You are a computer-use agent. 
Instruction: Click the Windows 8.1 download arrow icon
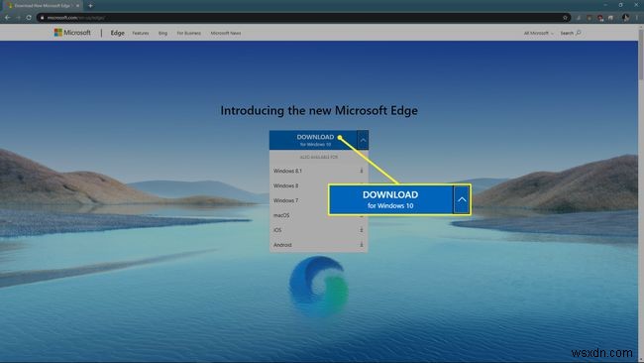362,171
